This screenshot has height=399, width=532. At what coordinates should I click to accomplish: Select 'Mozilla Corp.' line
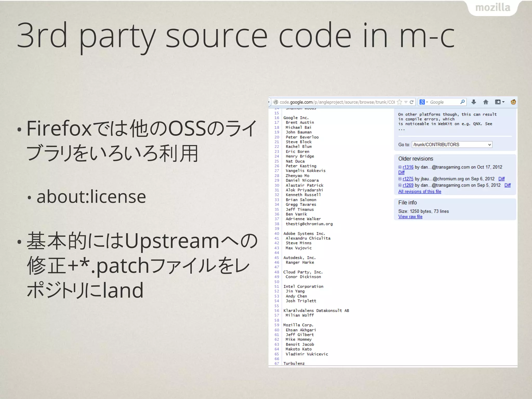pos(298,325)
